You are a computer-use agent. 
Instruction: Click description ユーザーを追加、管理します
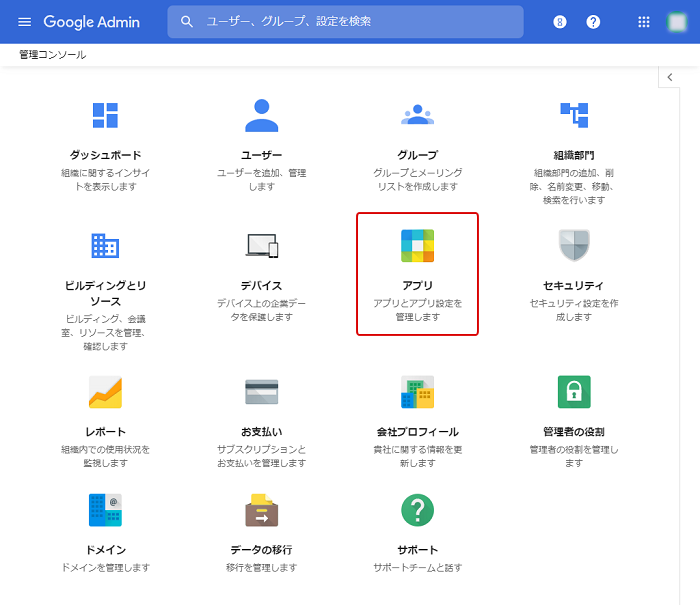coord(262,179)
